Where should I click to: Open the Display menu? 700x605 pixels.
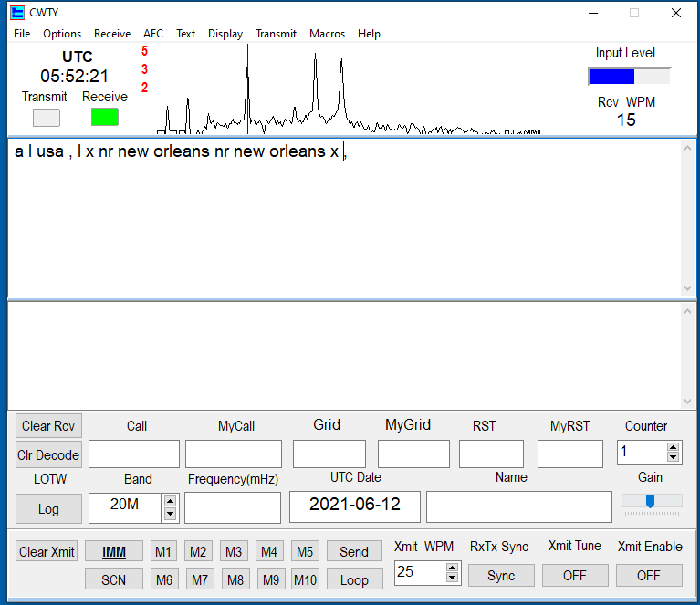point(225,34)
